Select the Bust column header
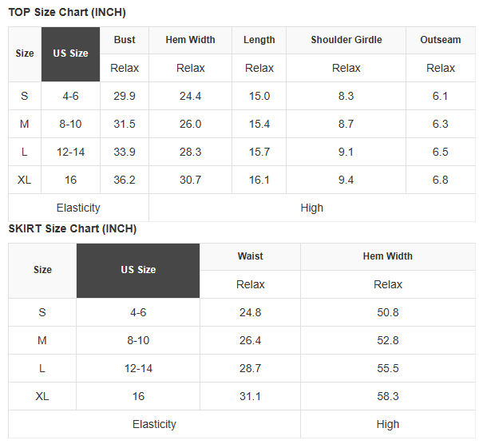This screenshot has height=448, width=487. pos(125,40)
